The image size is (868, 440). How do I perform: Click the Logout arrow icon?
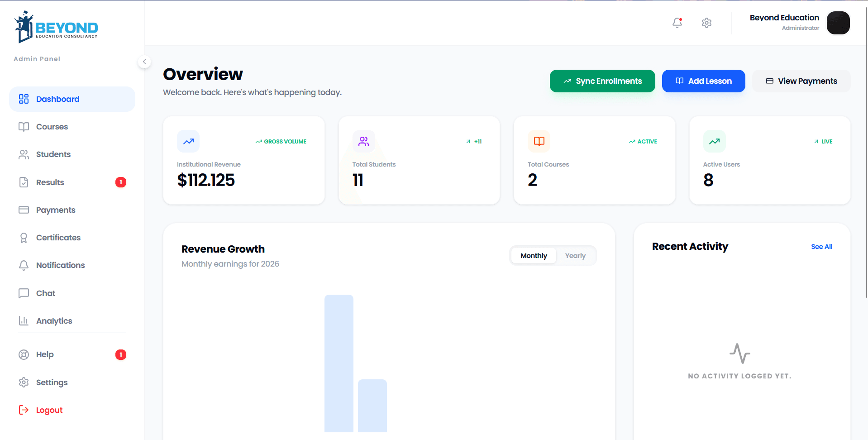(x=24, y=410)
